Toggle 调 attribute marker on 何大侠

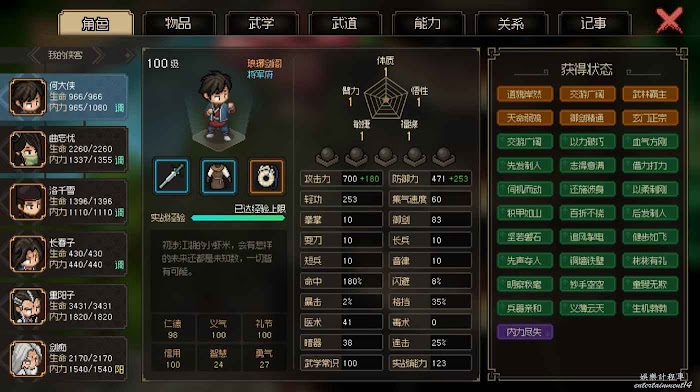120,108
